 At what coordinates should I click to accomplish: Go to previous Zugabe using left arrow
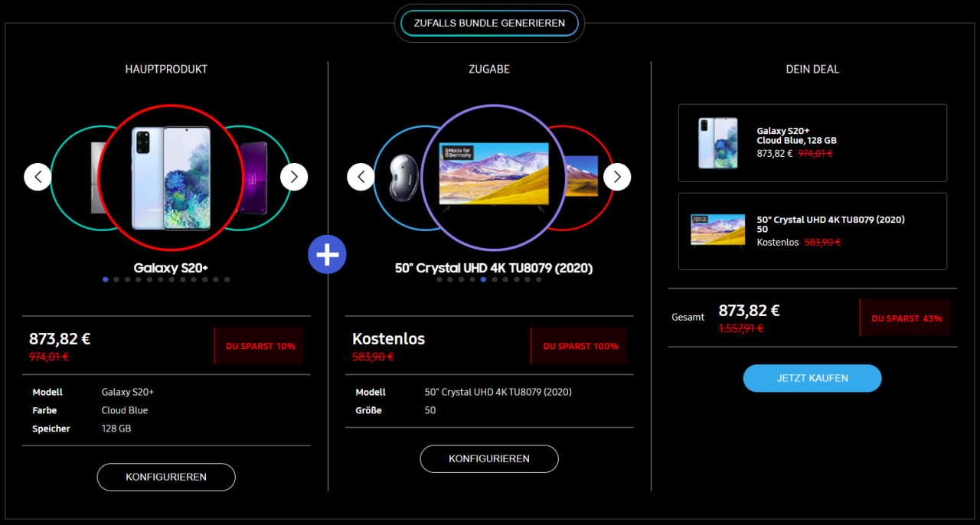pos(361,177)
